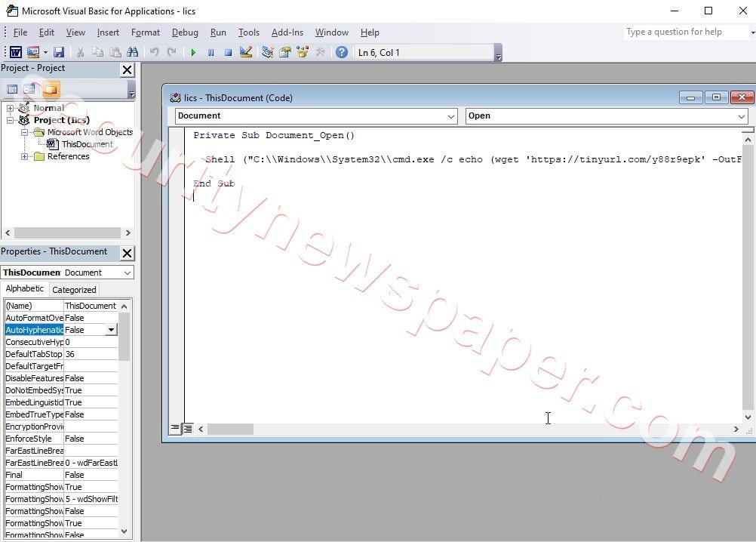
Task: Open the Edit menu
Action: (x=46, y=32)
